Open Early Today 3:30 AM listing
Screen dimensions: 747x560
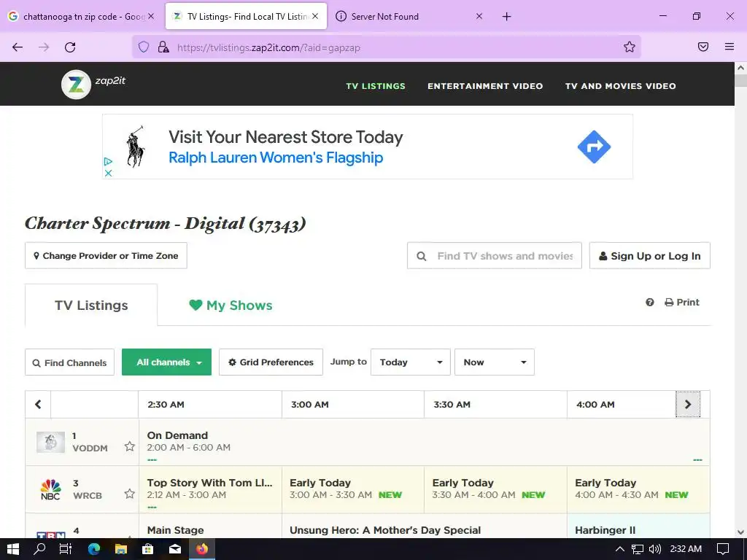click(x=495, y=489)
